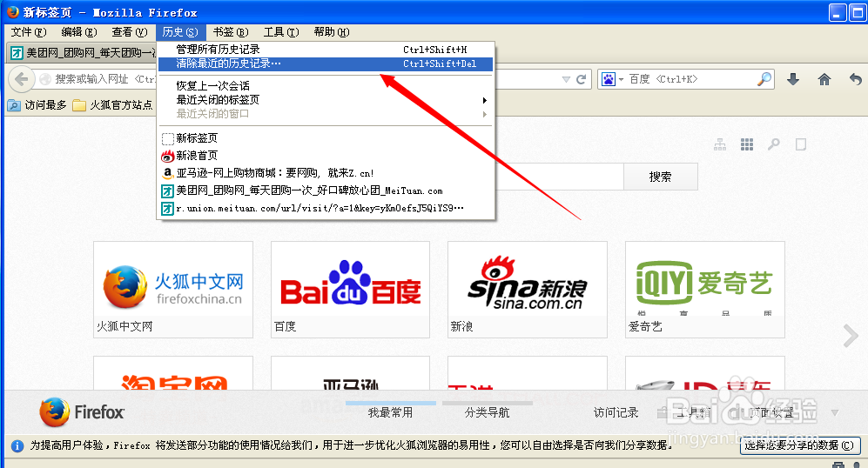This screenshot has width=868, height=468.
Task: Close the 历史(S) menu
Action: point(180,32)
